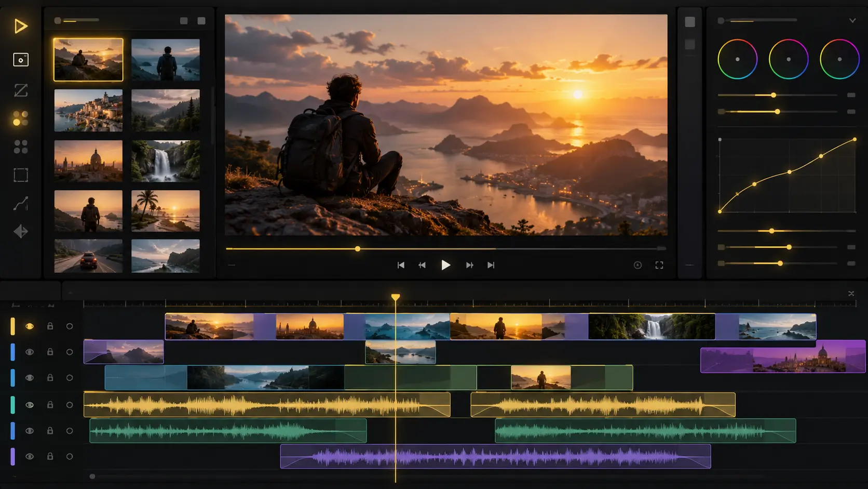Hide the green waveform audio track using its eye
This screenshot has width=868, height=489.
click(30, 431)
